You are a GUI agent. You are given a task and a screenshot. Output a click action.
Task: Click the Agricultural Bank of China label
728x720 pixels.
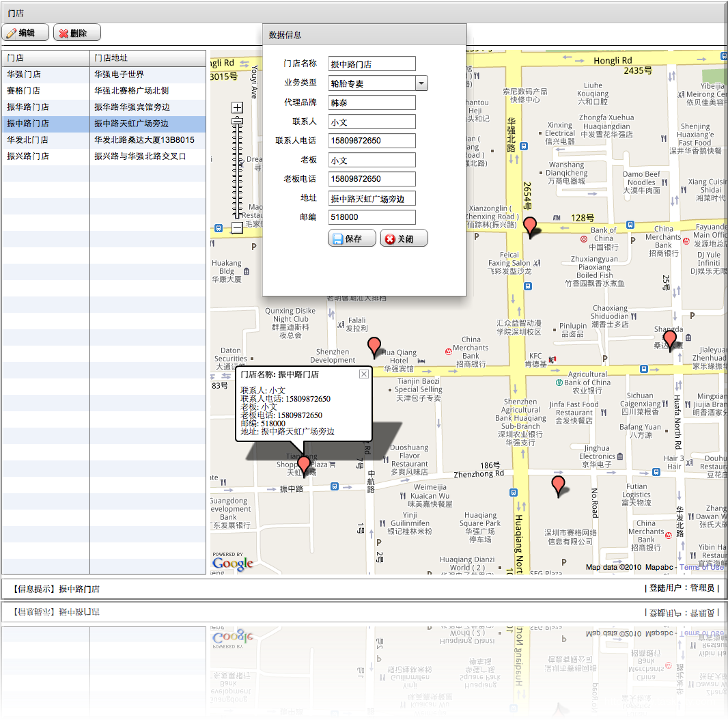pyautogui.click(x=587, y=383)
